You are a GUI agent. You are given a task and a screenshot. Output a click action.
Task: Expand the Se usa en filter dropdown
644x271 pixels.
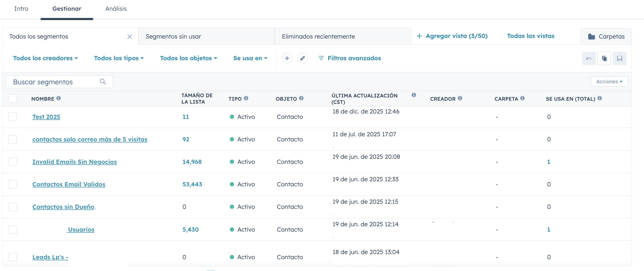(250, 58)
